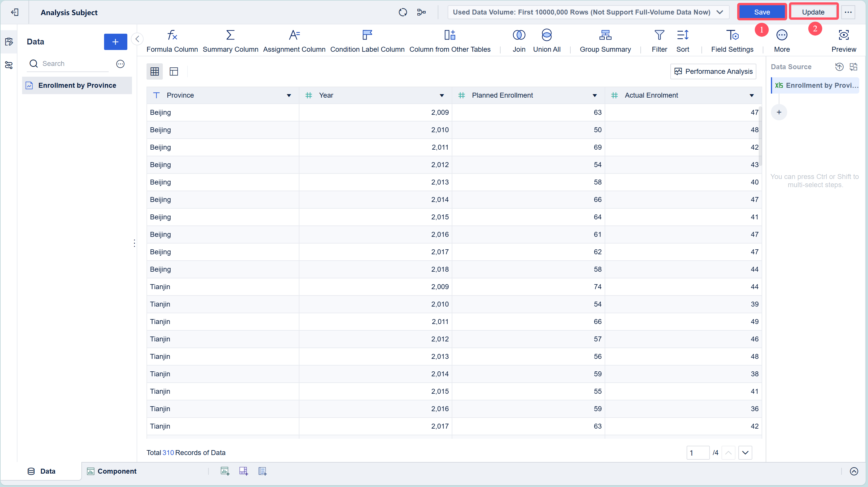
Task: Open the Year column dropdown
Action: tap(442, 96)
